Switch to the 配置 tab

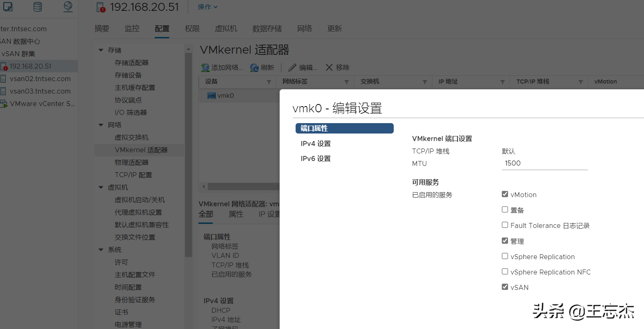(162, 29)
